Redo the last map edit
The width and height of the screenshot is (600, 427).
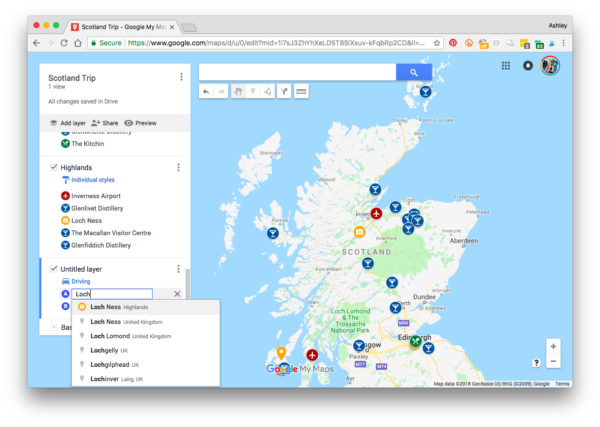coord(221,91)
